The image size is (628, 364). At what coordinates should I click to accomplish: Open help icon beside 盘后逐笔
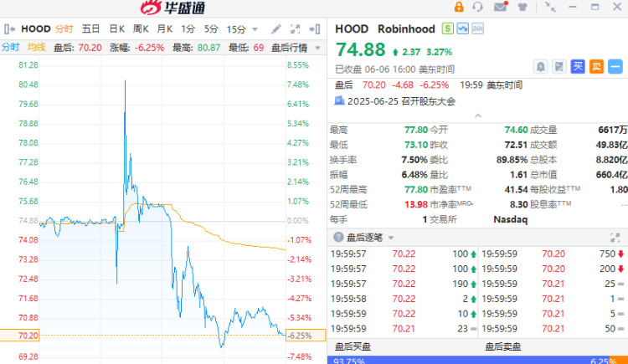click(x=338, y=238)
